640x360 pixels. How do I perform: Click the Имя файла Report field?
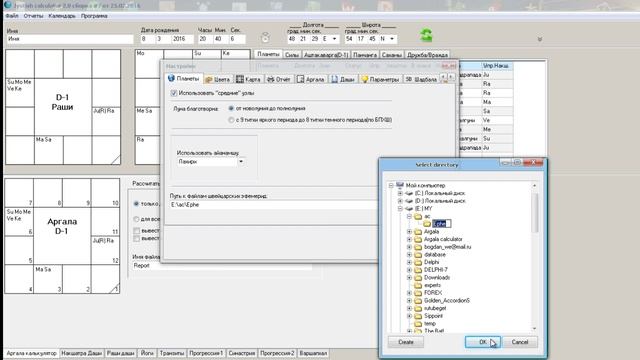pos(222,265)
